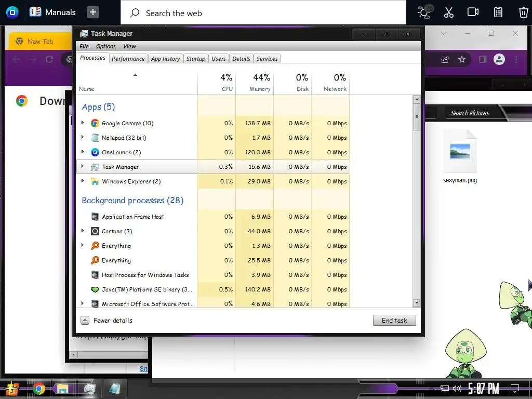Viewport: 532px width, 399px height.
Task: Click the OneLaunch process icon in list
Action: (95, 152)
